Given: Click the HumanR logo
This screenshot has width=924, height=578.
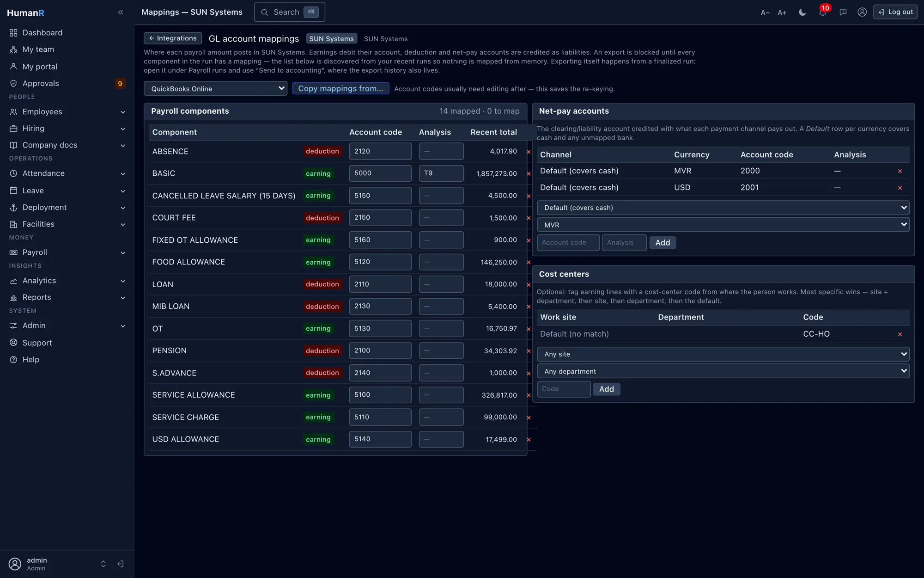Looking at the screenshot, I should 26,13.
